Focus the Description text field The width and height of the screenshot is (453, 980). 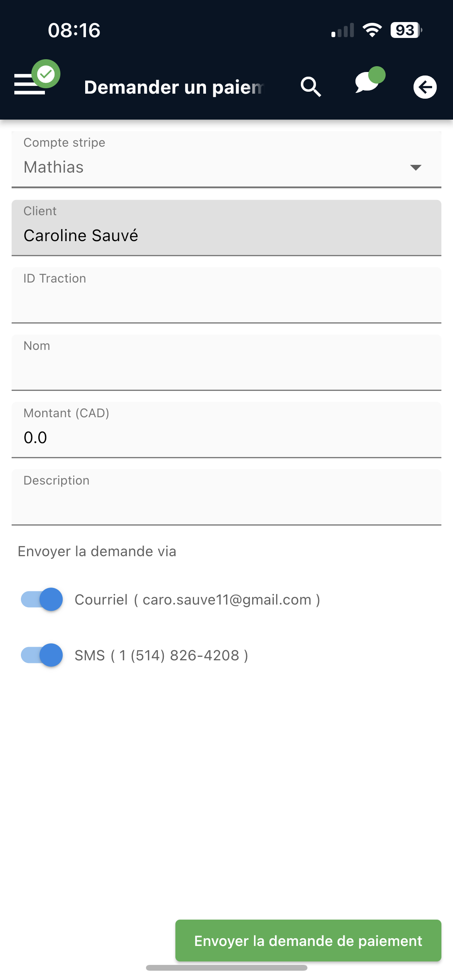pyautogui.click(x=226, y=497)
